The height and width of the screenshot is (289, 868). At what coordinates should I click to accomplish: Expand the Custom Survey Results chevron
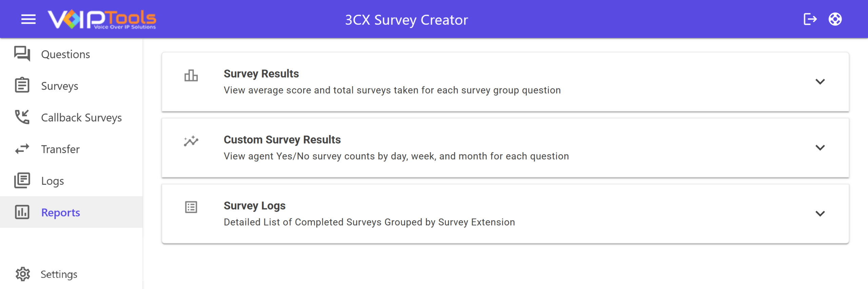tap(820, 148)
